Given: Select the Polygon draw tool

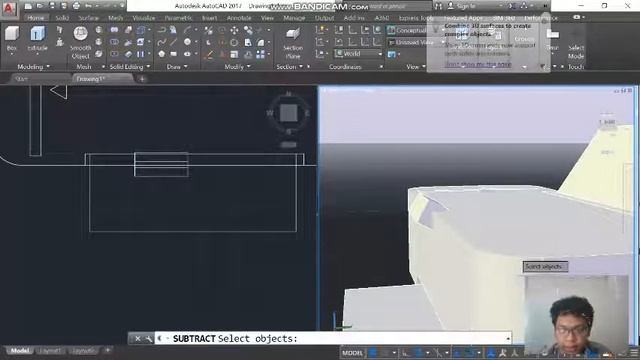Looking at the screenshot, I should tap(162, 54).
